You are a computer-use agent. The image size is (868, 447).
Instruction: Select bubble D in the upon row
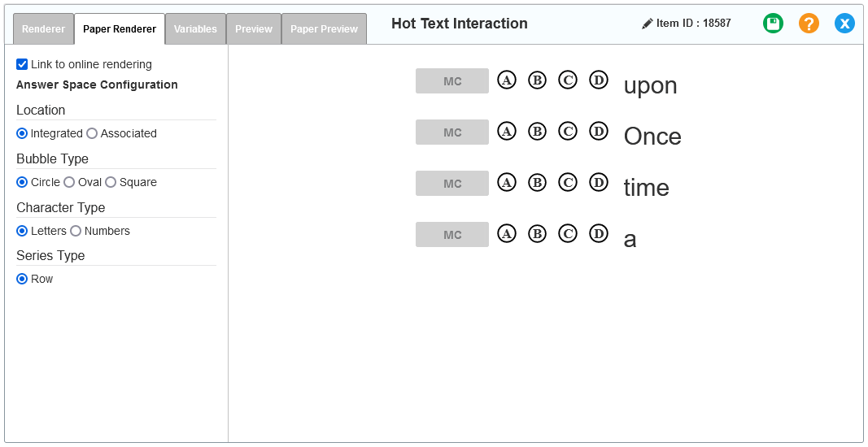[x=599, y=80]
